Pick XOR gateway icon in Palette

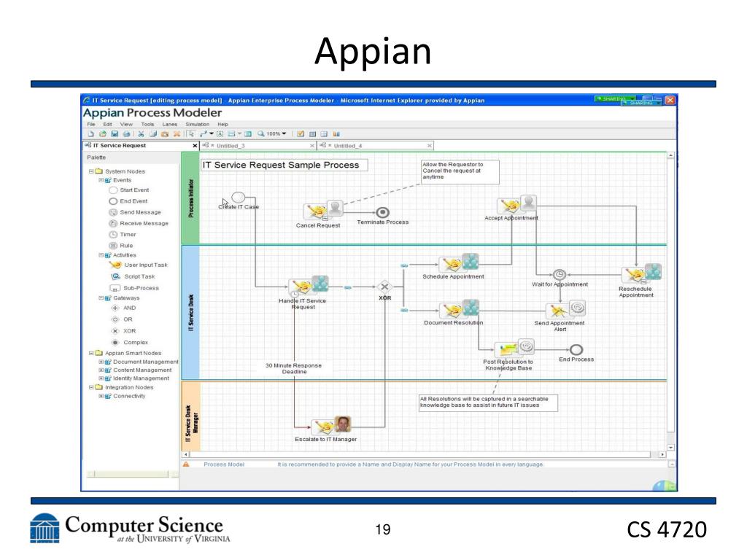[115, 331]
